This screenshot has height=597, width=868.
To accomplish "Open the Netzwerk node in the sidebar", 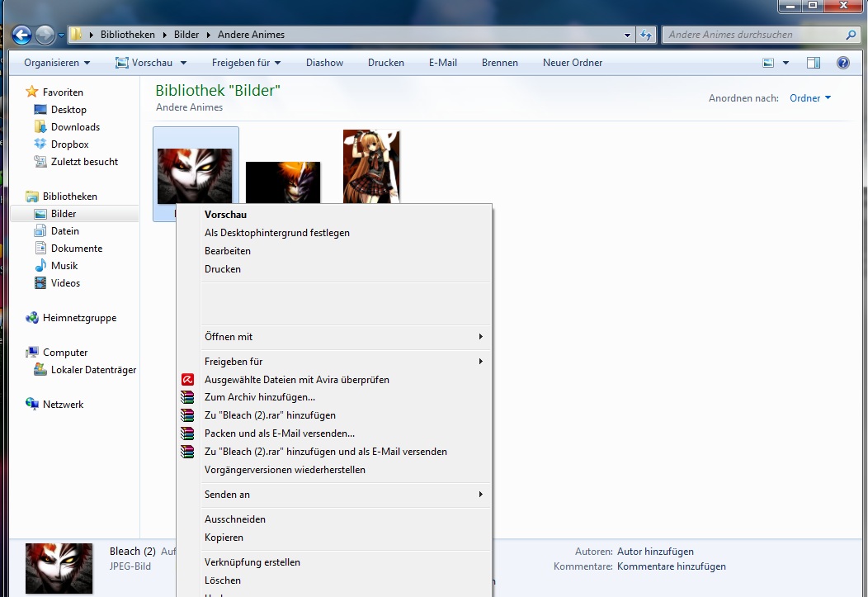I will click(65, 404).
